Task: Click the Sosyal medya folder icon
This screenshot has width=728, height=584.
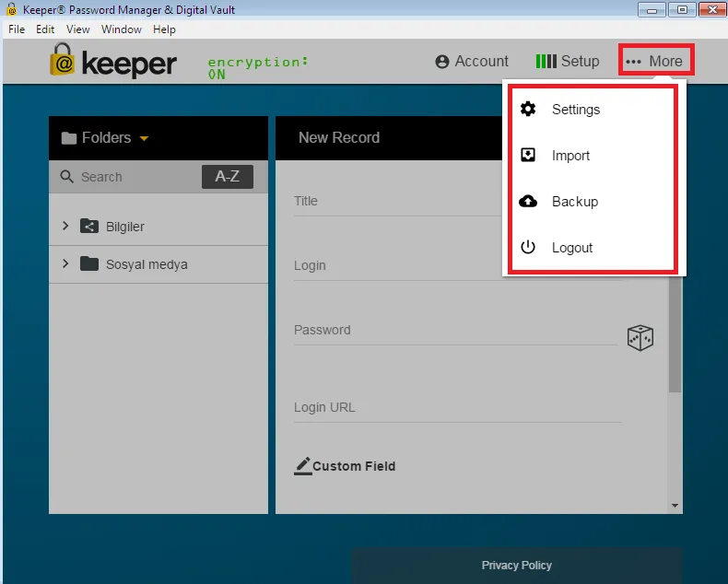Action: click(x=89, y=263)
